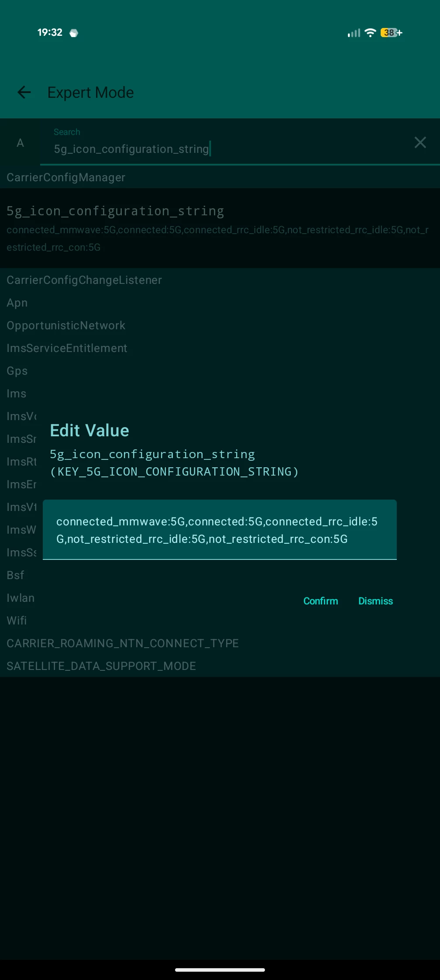Viewport: 440px width, 980px height.
Task: Expand the CarrierConfigChangeListener section
Action: click(x=84, y=280)
